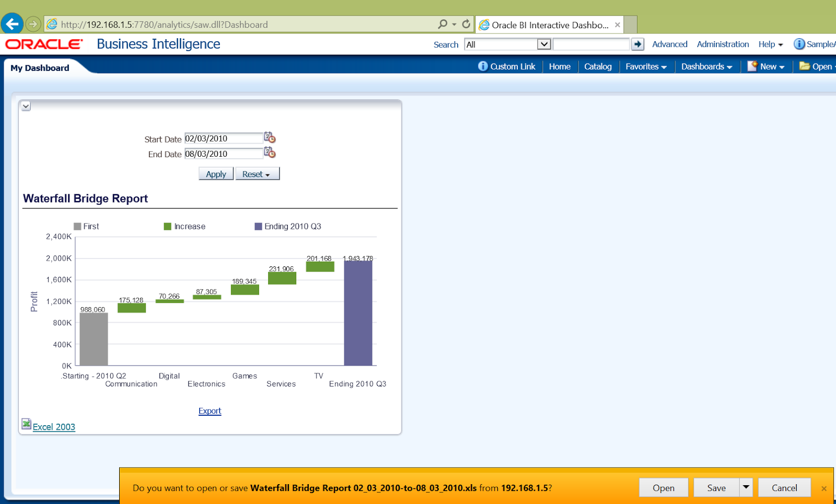Open the Help menu
The image size is (836, 504).
point(771,44)
